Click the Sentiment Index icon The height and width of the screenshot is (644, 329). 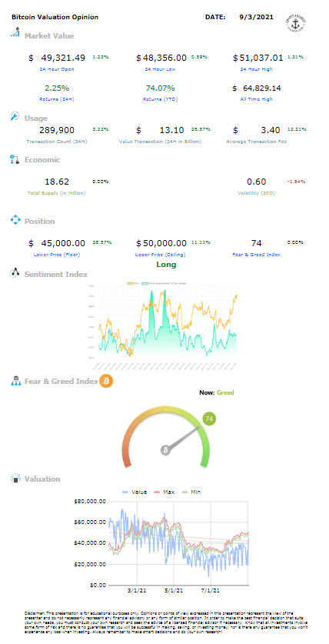15,273
